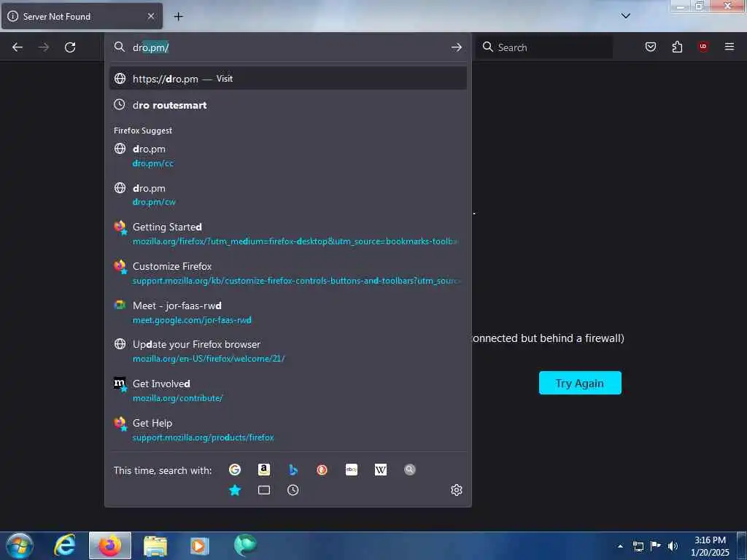The height and width of the screenshot is (560, 747).
Task: Show hidden system tray icons
Action: click(x=620, y=546)
